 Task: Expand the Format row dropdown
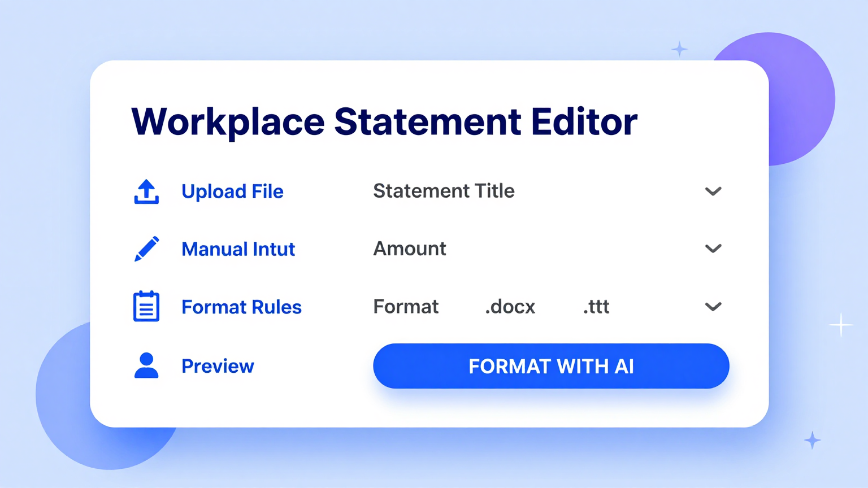click(713, 307)
